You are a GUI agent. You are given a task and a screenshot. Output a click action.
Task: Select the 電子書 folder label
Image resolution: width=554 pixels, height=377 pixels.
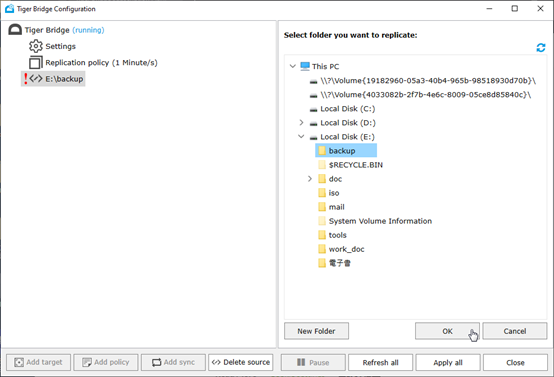340,263
